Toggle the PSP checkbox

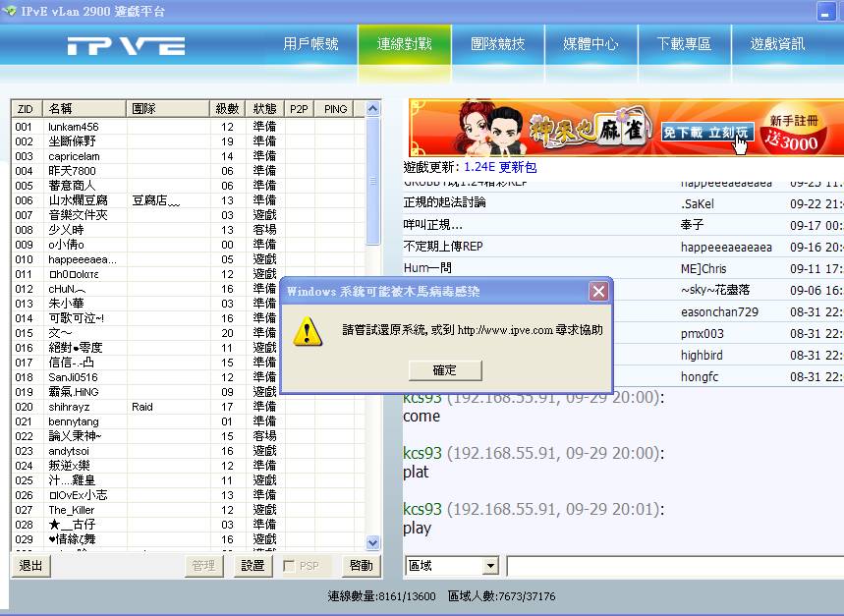point(289,566)
